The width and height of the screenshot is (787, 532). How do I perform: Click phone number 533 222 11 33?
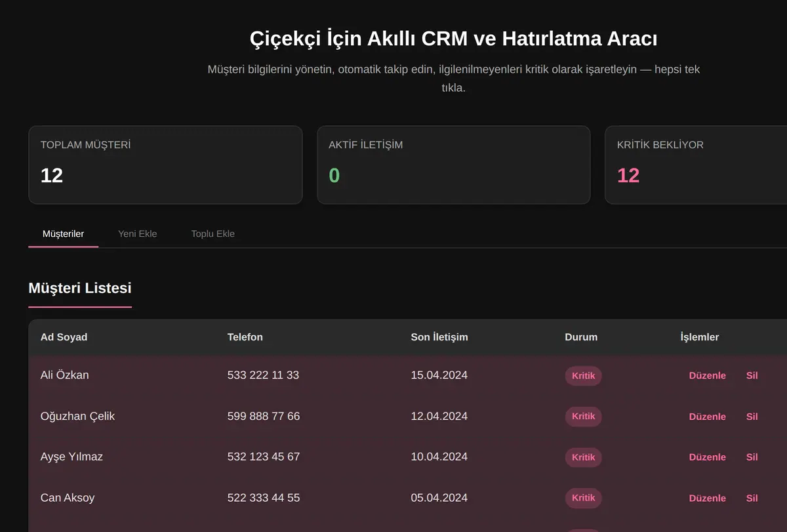point(263,375)
